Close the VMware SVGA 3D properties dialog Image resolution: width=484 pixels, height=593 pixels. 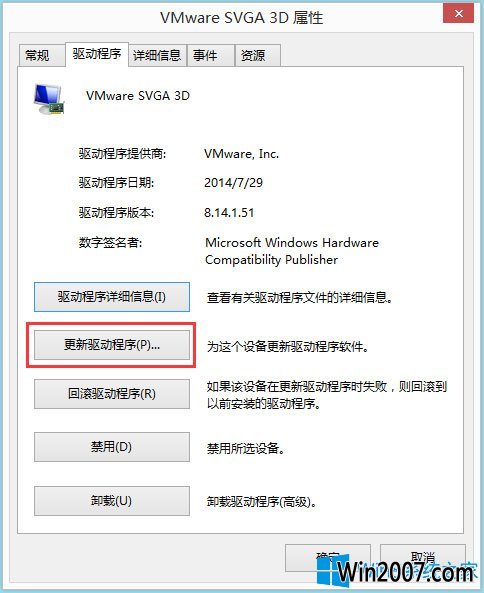(458, 14)
